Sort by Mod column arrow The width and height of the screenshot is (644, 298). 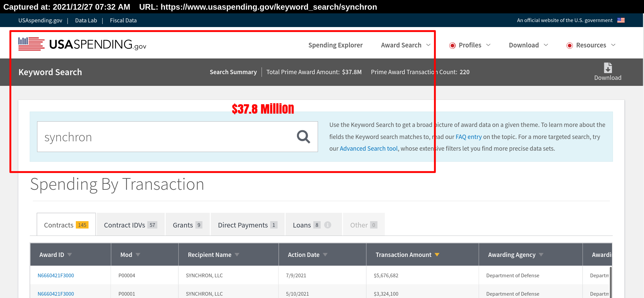138,255
